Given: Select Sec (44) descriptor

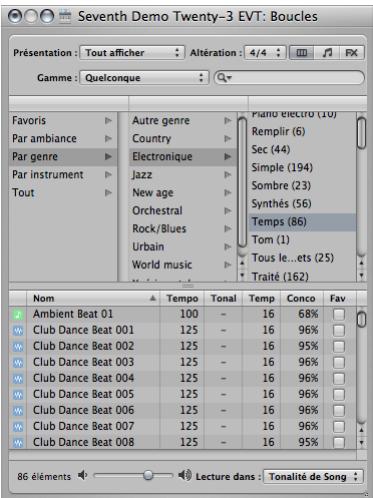Looking at the screenshot, I should coord(302,149).
